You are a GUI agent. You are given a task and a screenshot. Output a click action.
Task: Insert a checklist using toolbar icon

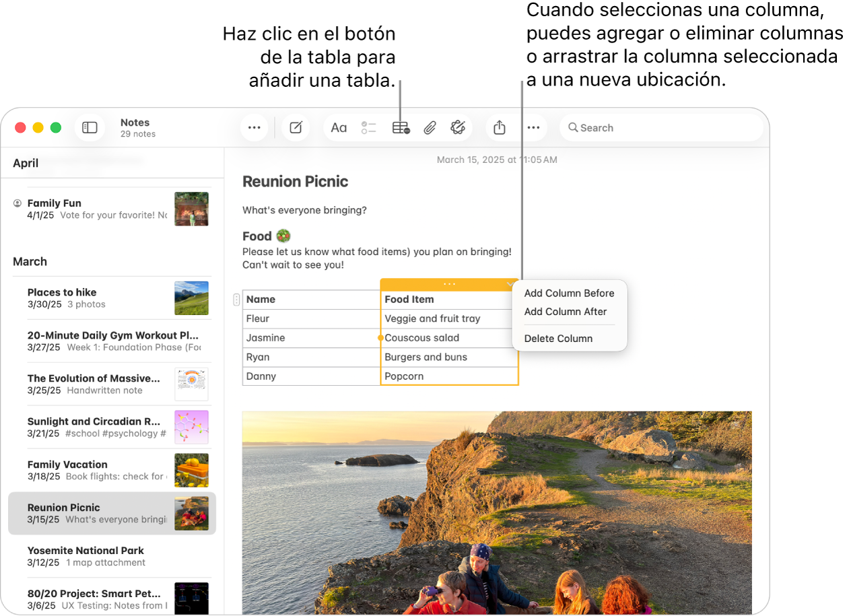tap(368, 127)
